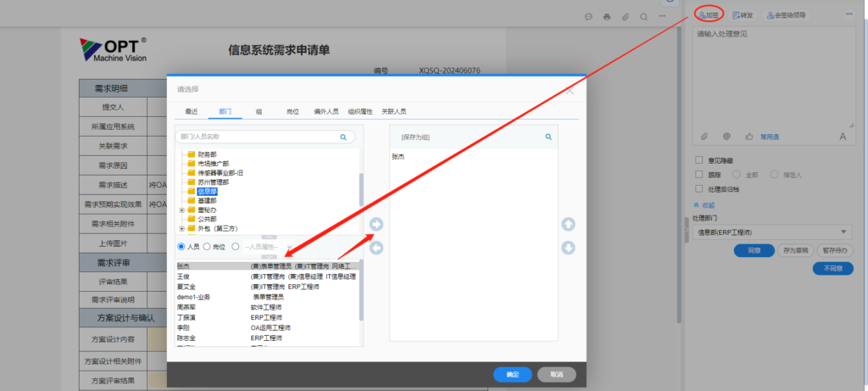The image size is (868, 391).
Task: Move selected person down with down arrow
Action: point(569,248)
